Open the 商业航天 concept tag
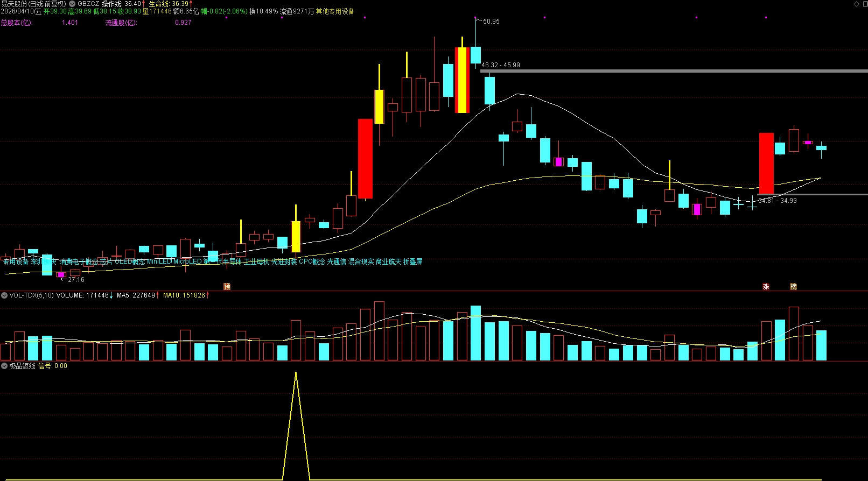 click(x=388, y=262)
